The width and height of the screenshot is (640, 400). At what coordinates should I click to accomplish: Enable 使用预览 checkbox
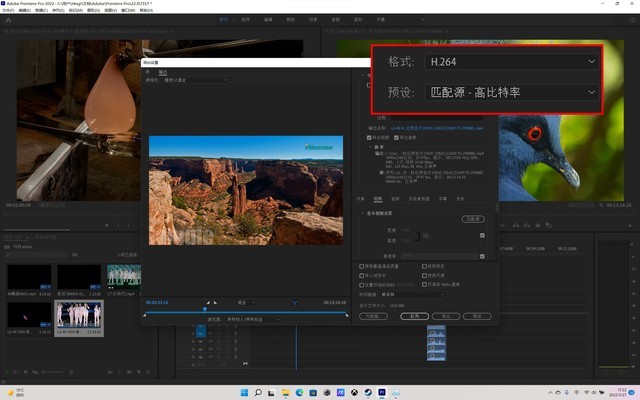[x=424, y=266]
